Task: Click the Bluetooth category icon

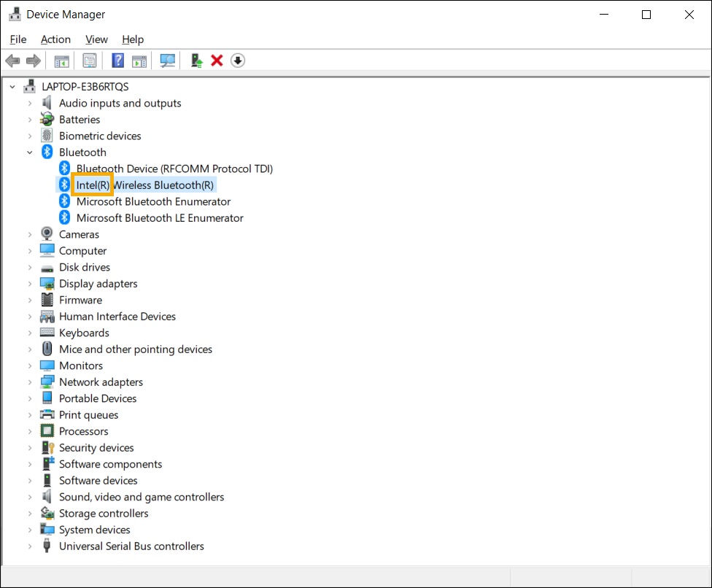Action: (x=47, y=152)
